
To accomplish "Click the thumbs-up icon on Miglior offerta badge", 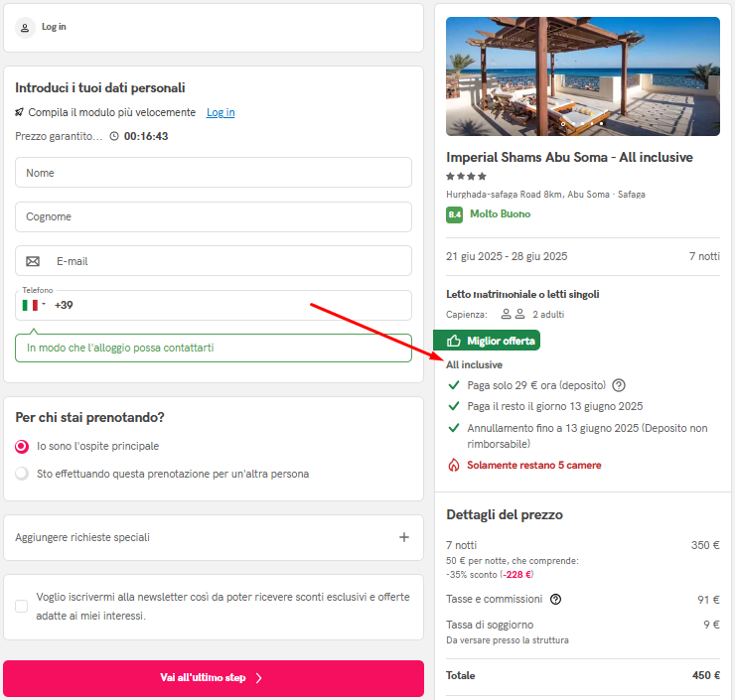I will click(453, 341).
